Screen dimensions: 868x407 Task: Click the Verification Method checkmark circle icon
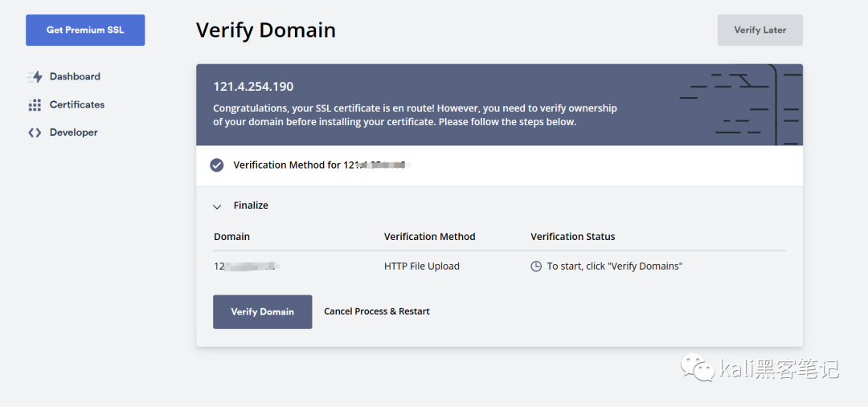tap(216, 165)
